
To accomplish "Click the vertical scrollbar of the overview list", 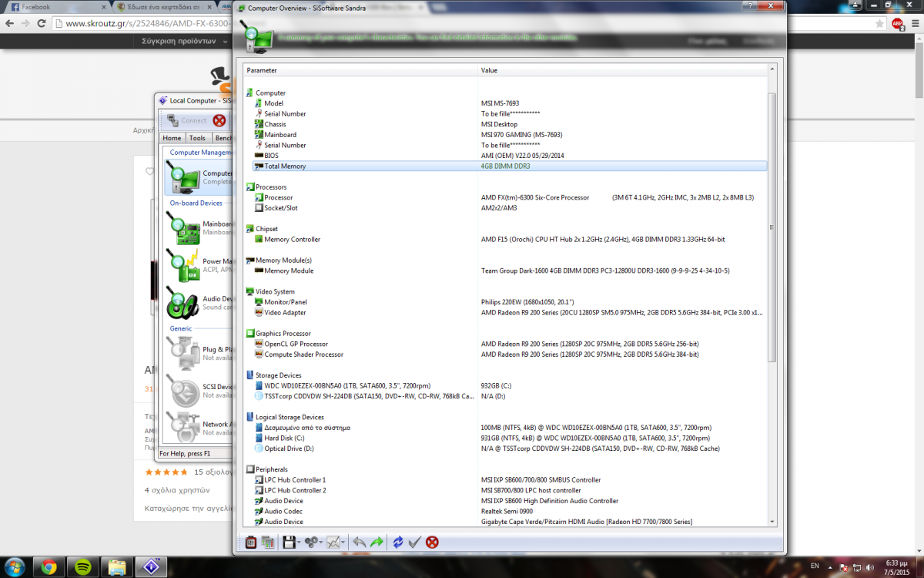I will [x=772, y=227].
